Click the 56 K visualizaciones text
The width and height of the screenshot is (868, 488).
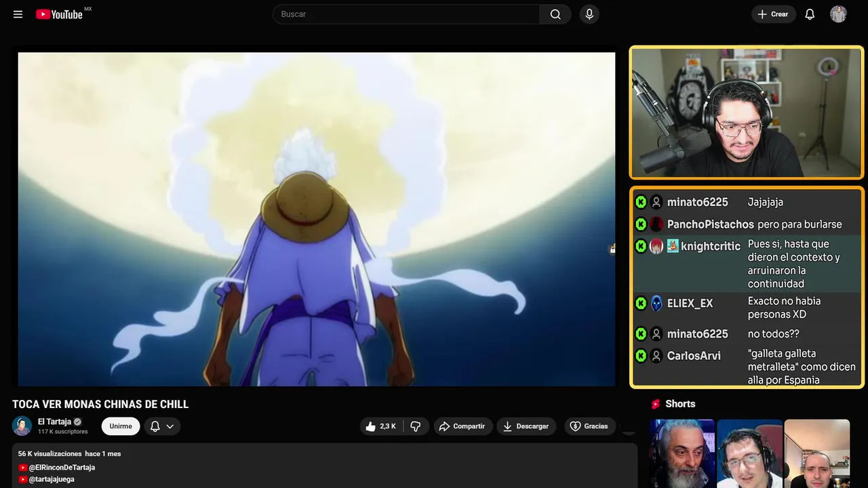pyautogui.click(x=50, y=453)
